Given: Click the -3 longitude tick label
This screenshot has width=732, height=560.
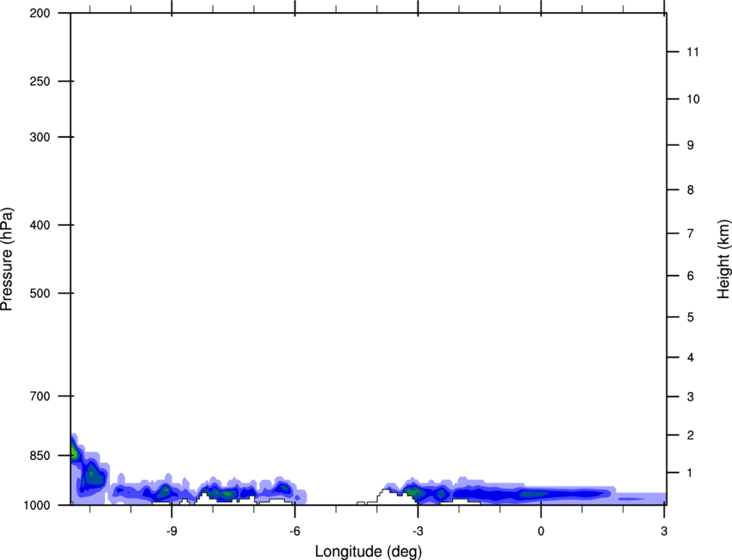Looking at the screenshot, I should click(x=418, y=531).
